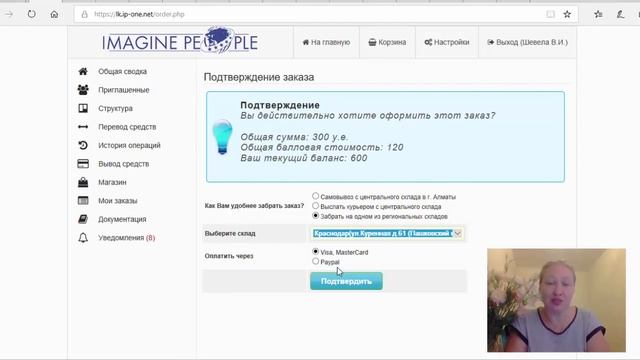The width and height of the screenshot is (640, 360).
Task: Open Вывод средств sidebar link
Action: (124, 164)
